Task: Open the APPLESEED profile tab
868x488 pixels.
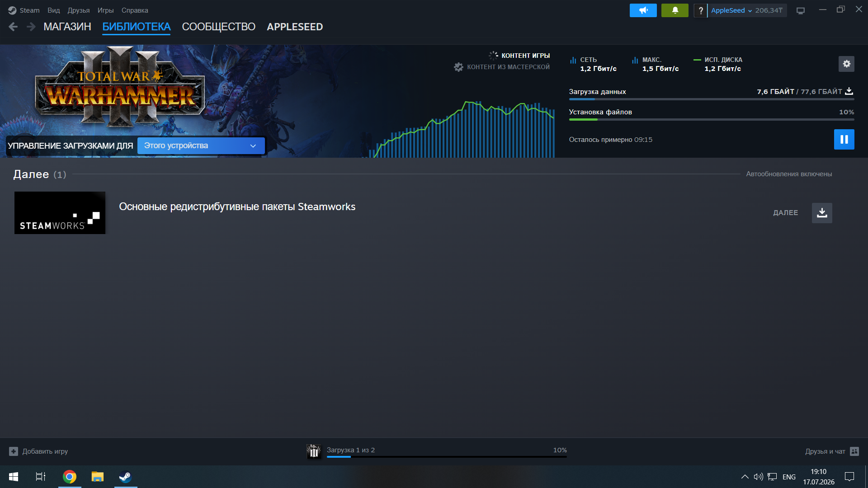Action: (x=295, y=27)
